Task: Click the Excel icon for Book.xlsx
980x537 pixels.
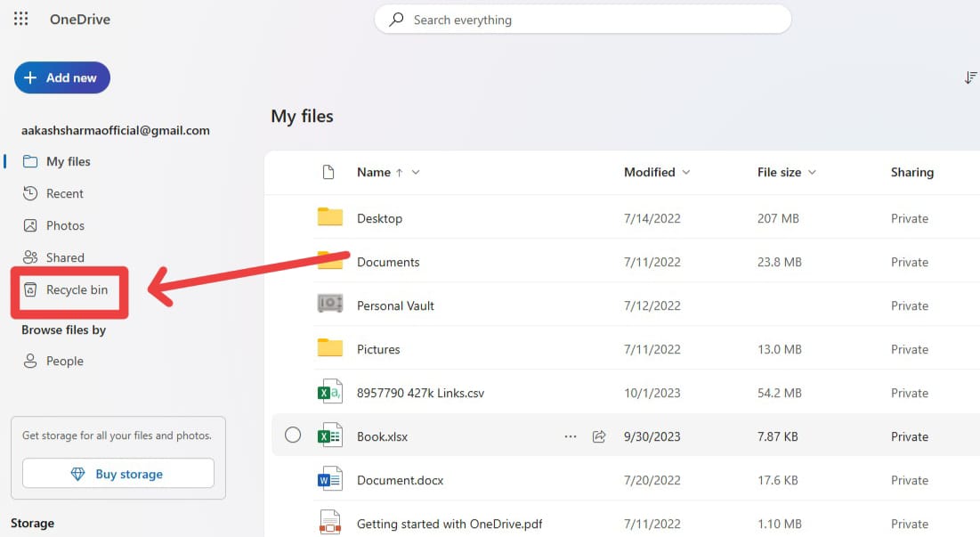Action: (x=330, y=435)
